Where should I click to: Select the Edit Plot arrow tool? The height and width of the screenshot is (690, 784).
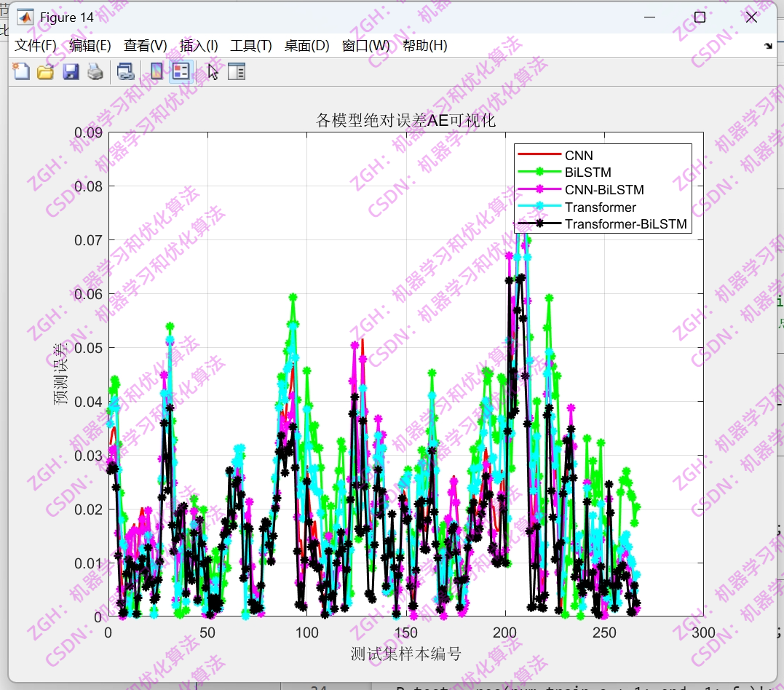[213, 71]
